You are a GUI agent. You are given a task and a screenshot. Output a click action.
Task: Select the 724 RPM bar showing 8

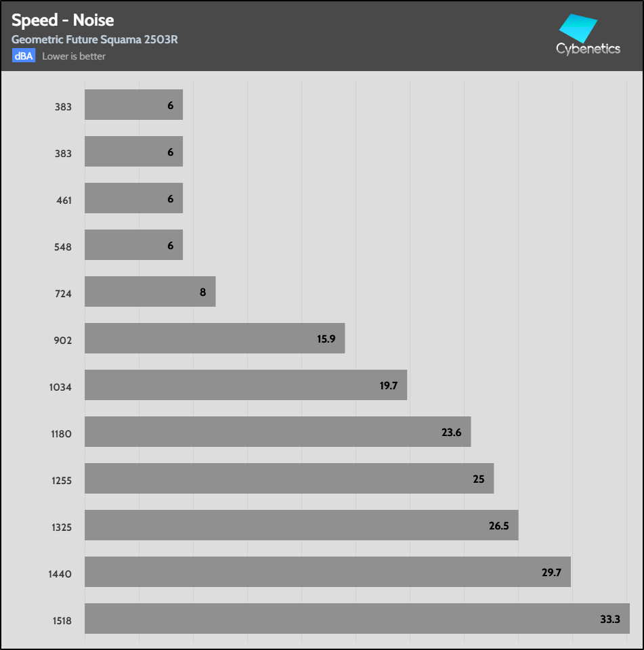[150, 291]
